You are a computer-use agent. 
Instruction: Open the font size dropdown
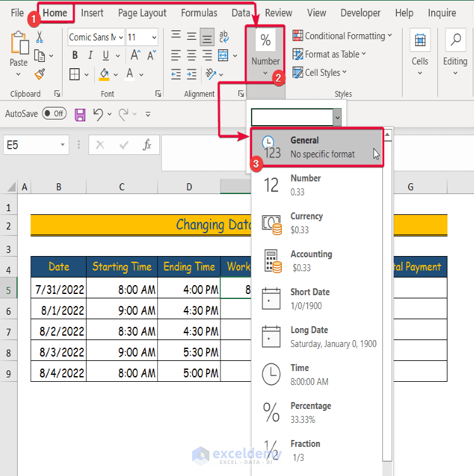(x=154, y=37)
